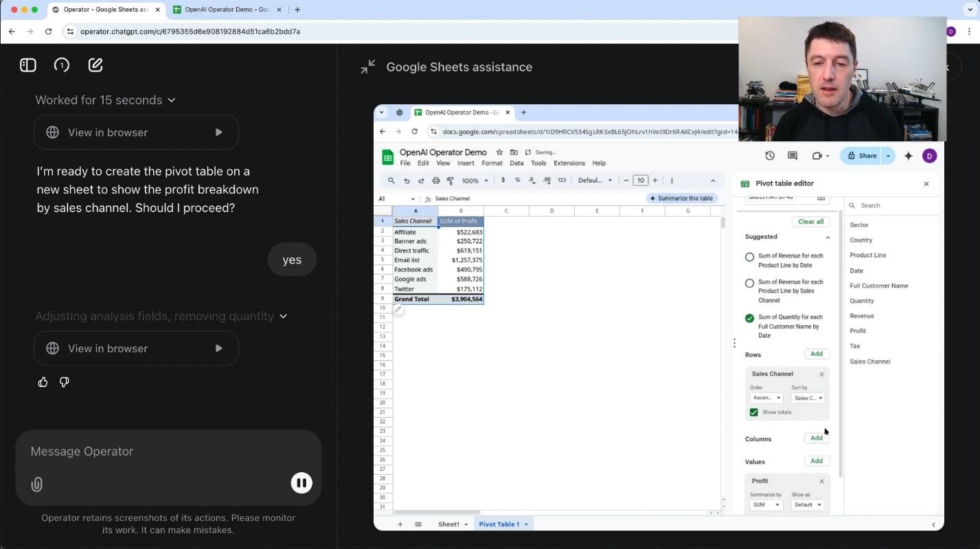The height and width of the screenshot is (549, 980).
Task: Increase font size with plus button
Action: tap(655, 180)
